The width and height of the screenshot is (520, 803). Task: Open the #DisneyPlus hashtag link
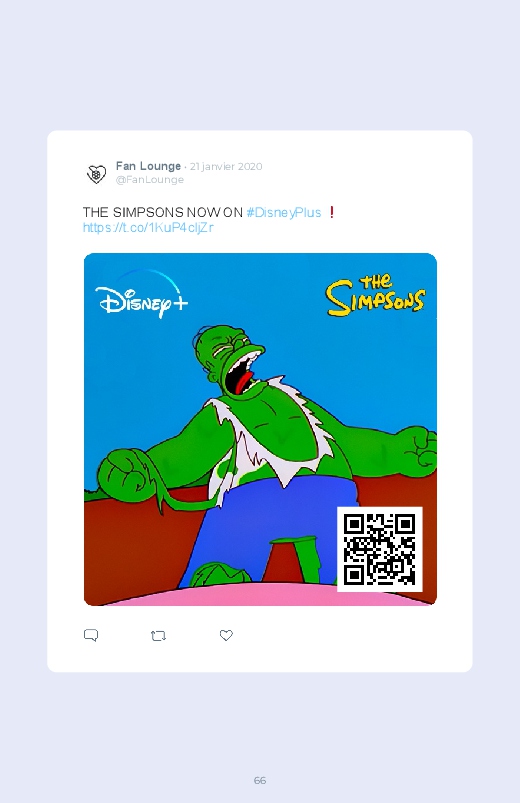[x=284, y=213]
